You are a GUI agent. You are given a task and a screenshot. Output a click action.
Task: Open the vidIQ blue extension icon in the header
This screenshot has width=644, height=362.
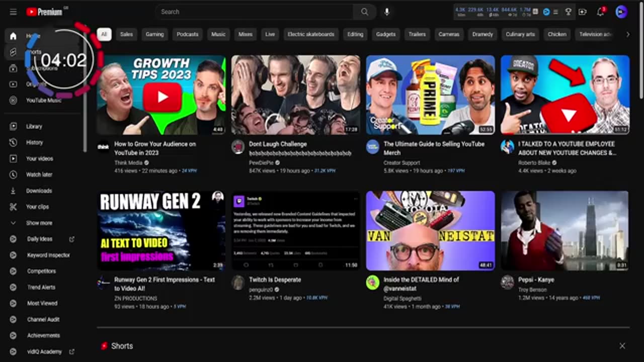pyautogui.click(x=546, y=12)
